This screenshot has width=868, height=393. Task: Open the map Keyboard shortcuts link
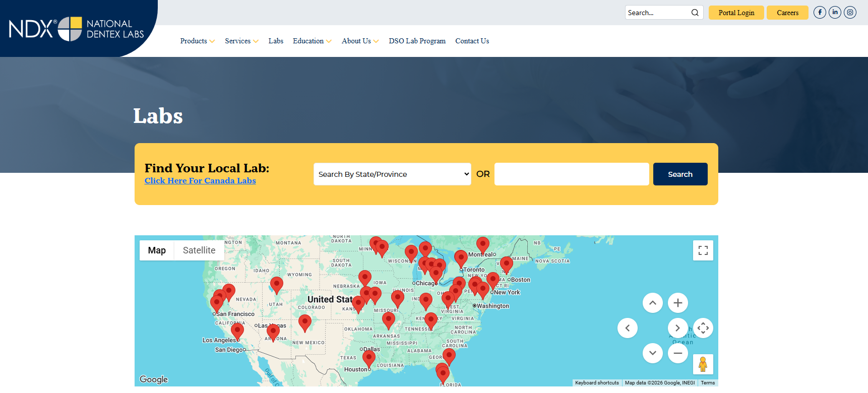[x=597, y=383]
